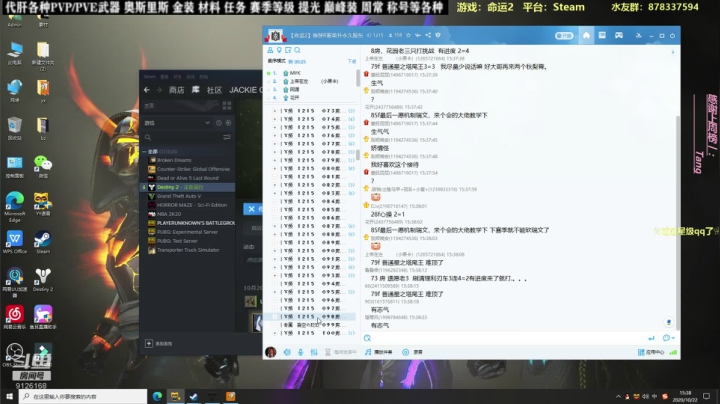Viewport: 720px width, 404px height.
Task: Click play accompaniment music note icon
Action: click(368, 352)
